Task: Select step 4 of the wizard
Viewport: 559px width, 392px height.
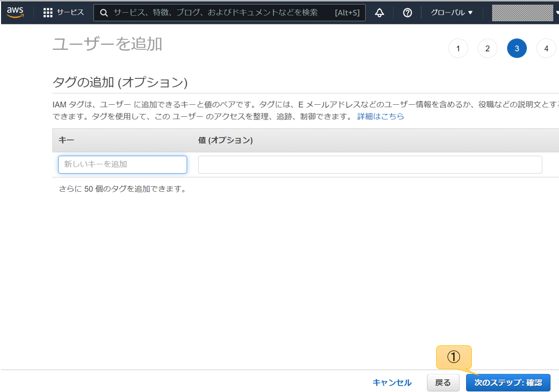Action: [546, 48]
